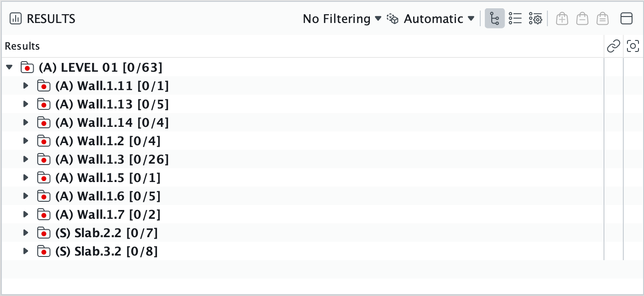Toggle the panel layout window icon

tap(627, 19)
